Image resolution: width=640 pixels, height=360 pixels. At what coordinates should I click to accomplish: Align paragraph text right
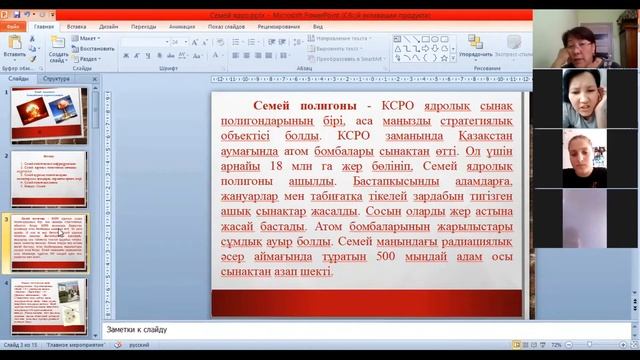click(258, 56)
